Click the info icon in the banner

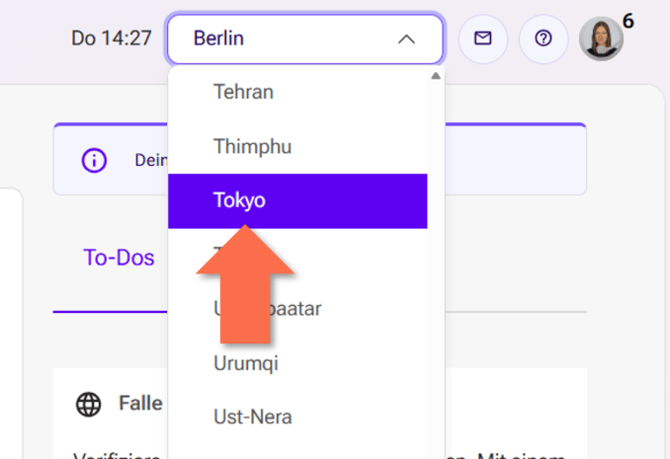click(x=93, y=160)
